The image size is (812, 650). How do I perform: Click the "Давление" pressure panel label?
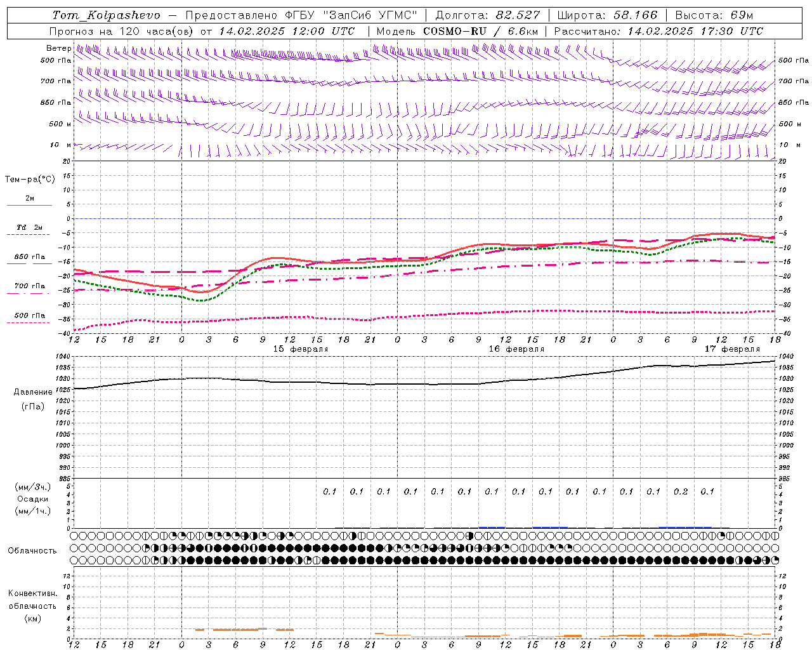pos(33,392)
